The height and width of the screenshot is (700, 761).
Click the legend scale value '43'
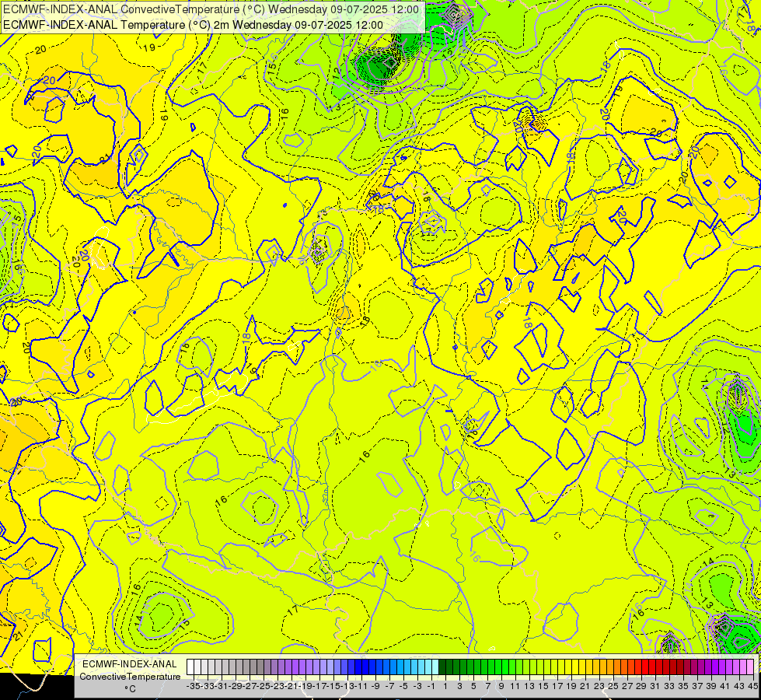coord(740,686)
